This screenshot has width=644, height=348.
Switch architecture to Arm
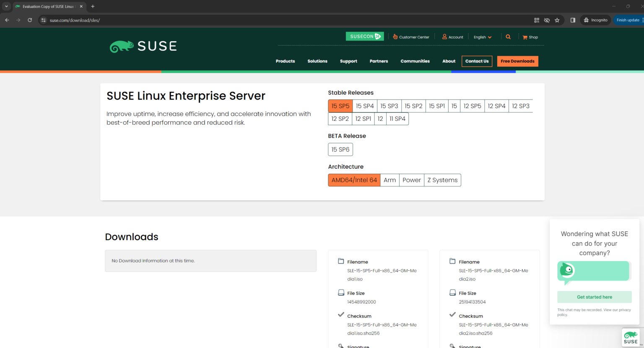[x=390, y=180]
